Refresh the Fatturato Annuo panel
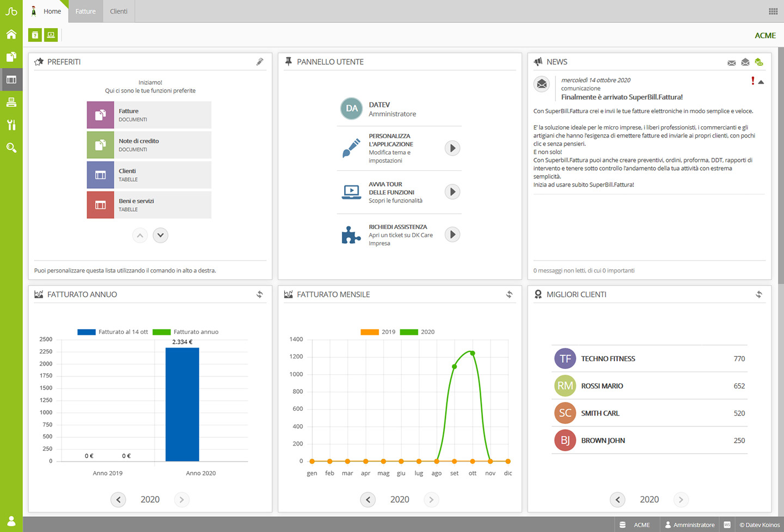This screenshot has height=532, width=784. point(260,294)
